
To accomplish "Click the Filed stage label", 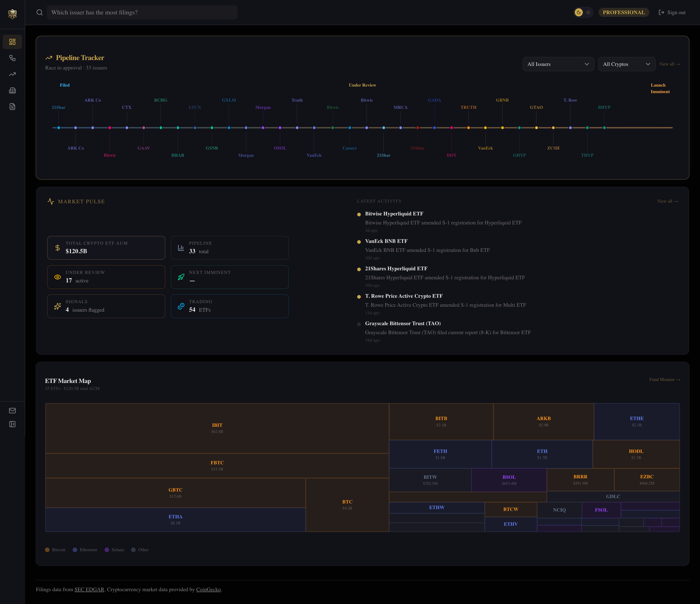I will coord(65,85).
